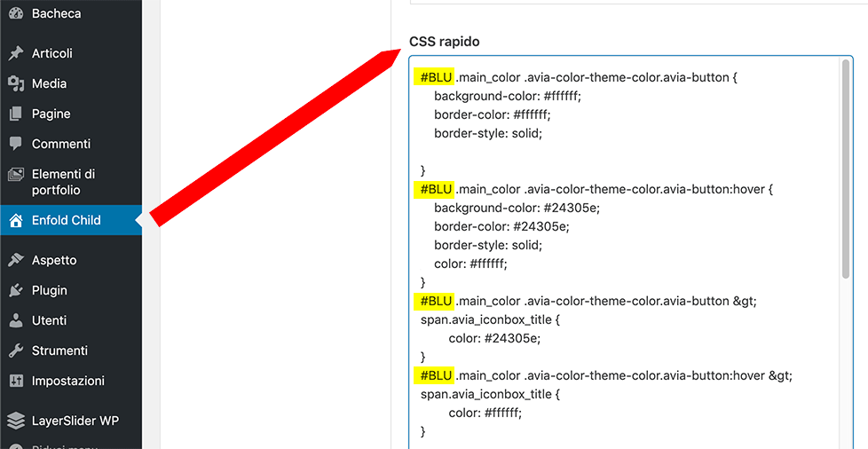Open Elementi di portfolio menu

click(x=71, y=182)
